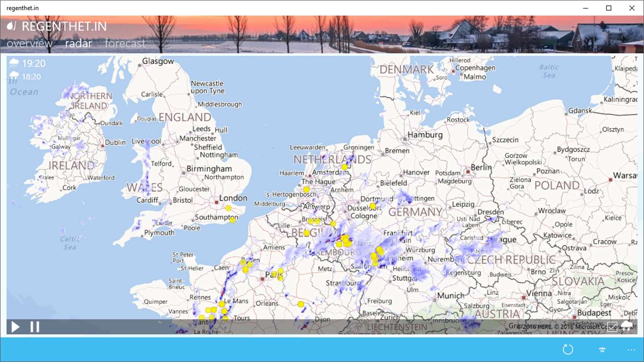
Task: Click the thunderstorm cloud icon
Action: click(627, 325)
